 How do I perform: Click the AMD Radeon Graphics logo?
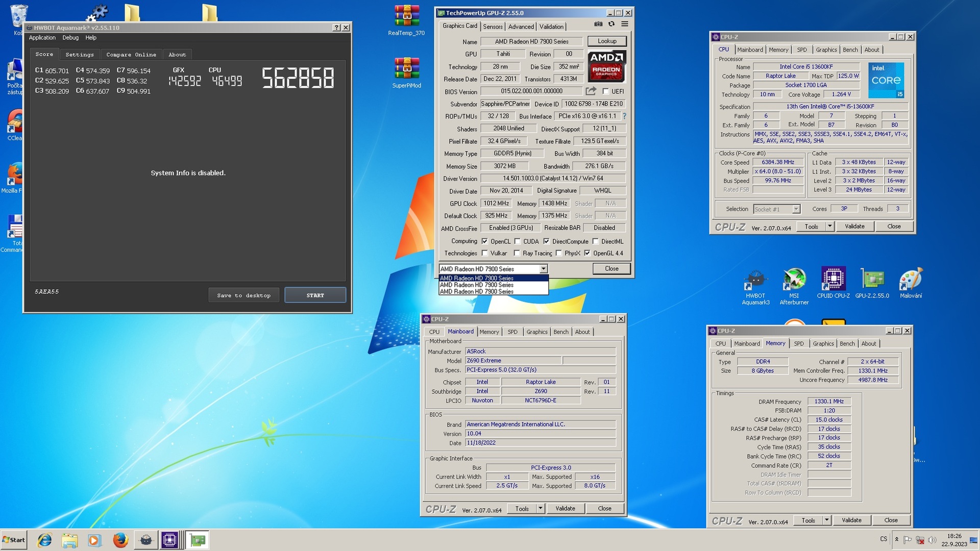click(606, 66)
